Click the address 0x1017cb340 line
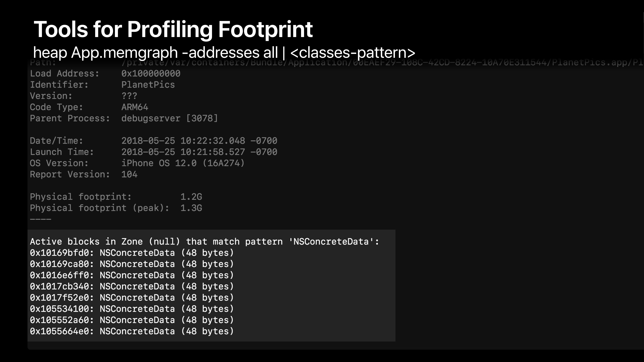Viewport: 644px width, 362px height. tap(132, 287)
